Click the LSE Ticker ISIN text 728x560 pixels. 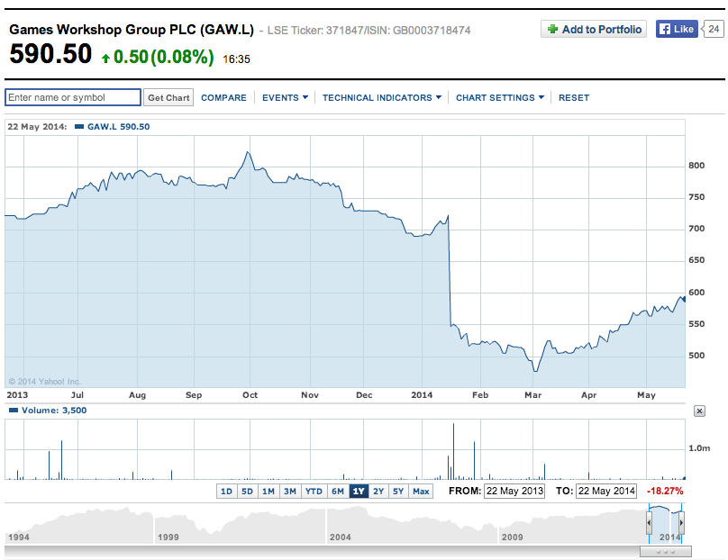369,31
